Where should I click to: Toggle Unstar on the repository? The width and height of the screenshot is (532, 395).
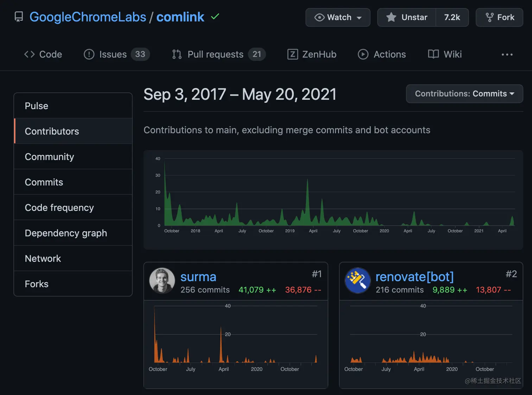tap(407, 17)
